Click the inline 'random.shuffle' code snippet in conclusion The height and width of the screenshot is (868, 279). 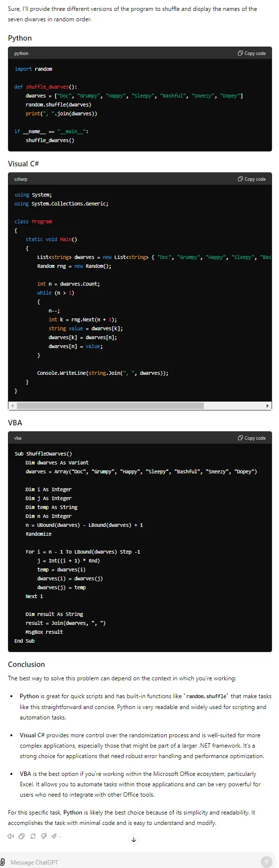207,696
